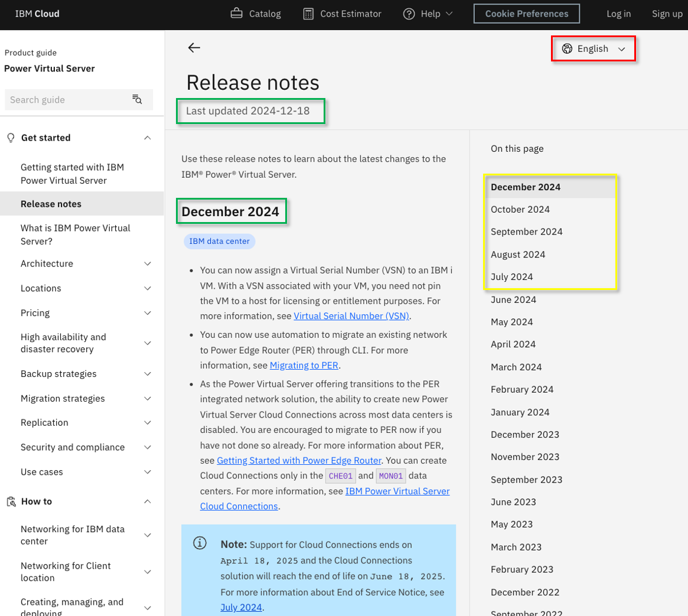Expand the Locations section
688x616 pixels.
point(148,288)
